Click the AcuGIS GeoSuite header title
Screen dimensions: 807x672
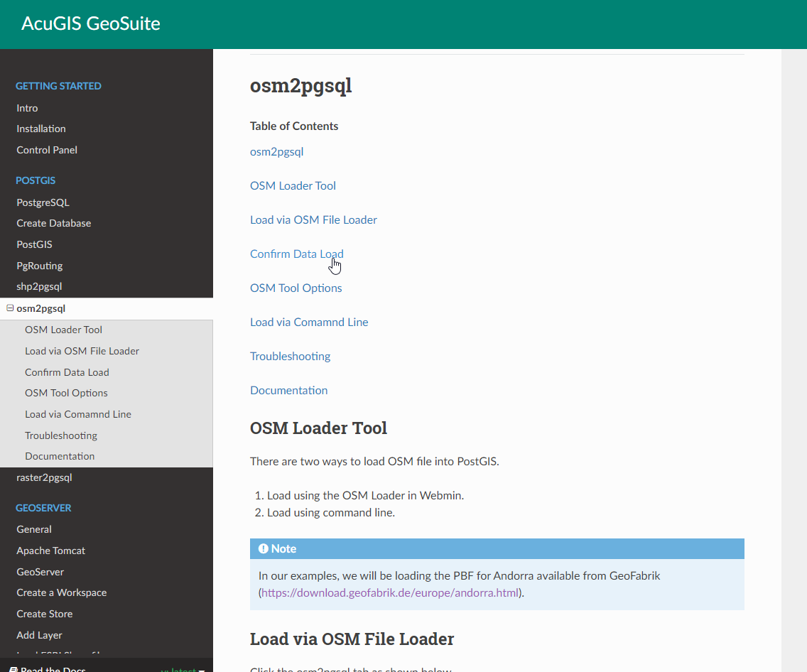tap(91, 23)
